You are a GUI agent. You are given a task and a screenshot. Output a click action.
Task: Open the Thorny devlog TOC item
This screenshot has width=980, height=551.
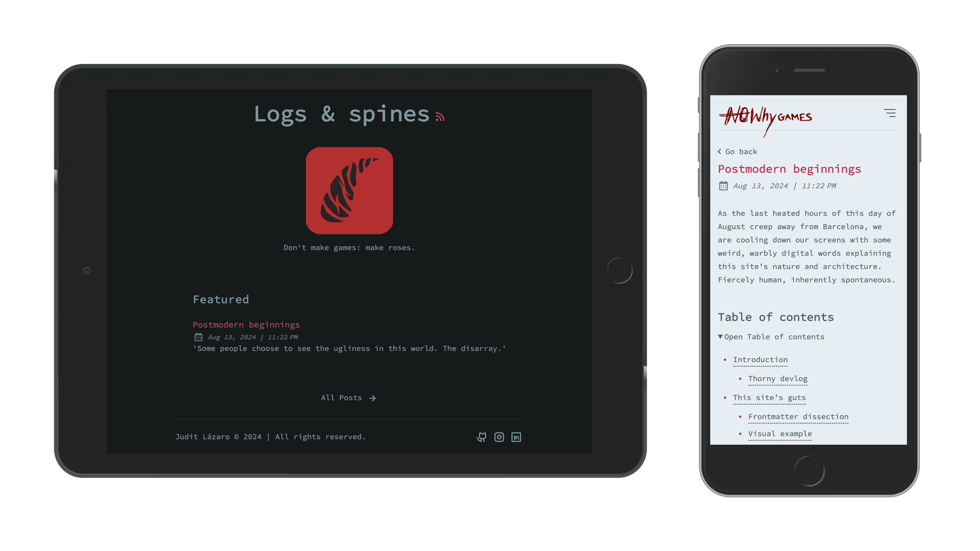(777, 377)
